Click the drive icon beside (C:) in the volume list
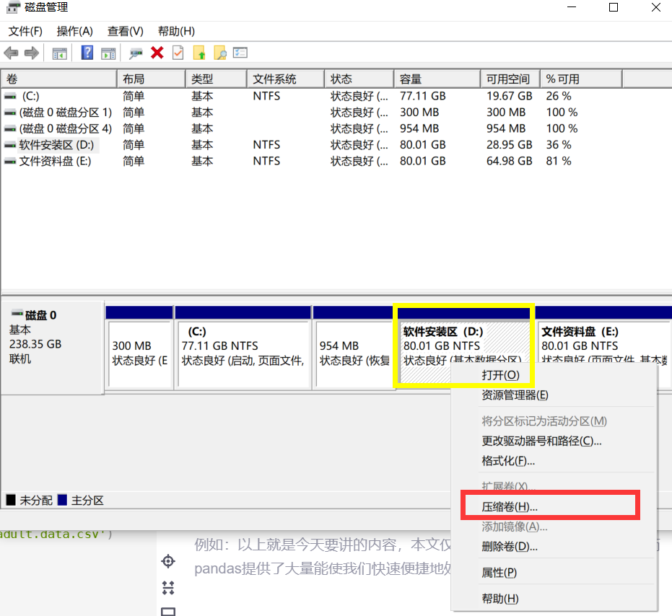This screenshot has height=616, width=672. [x=10, y=97]
